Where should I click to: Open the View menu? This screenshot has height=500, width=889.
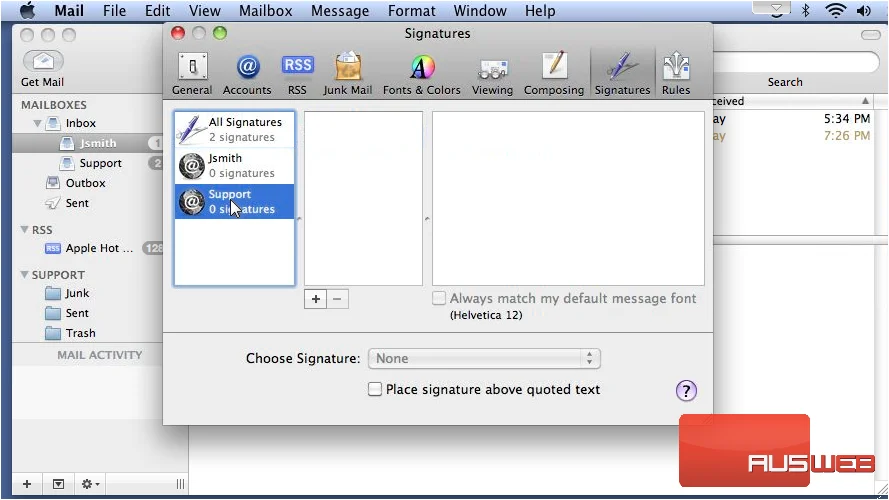coord(205,10)
